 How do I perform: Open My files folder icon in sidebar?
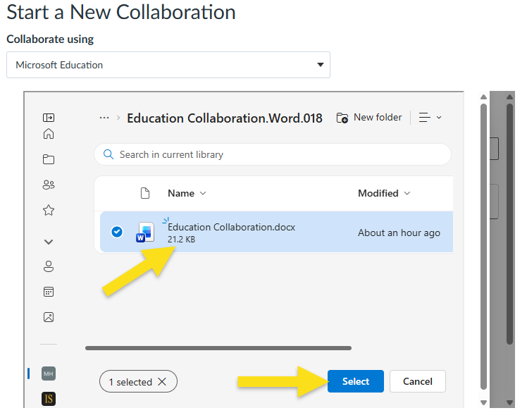coord(49,159)
